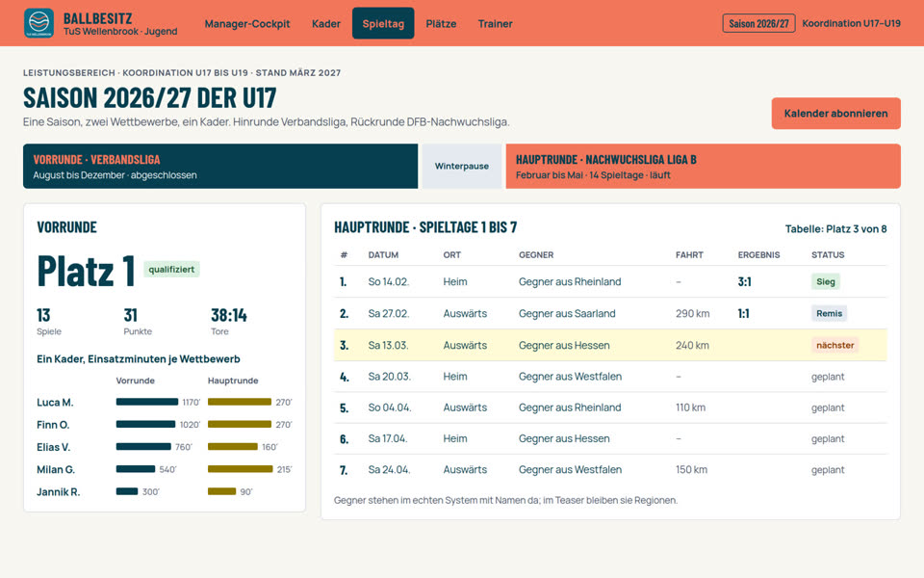Image resolution: width=924 pixels, height=578 pixels.
Task: Switch to the Kader tab
Action: pyautogui.click(x=326, y=23)
